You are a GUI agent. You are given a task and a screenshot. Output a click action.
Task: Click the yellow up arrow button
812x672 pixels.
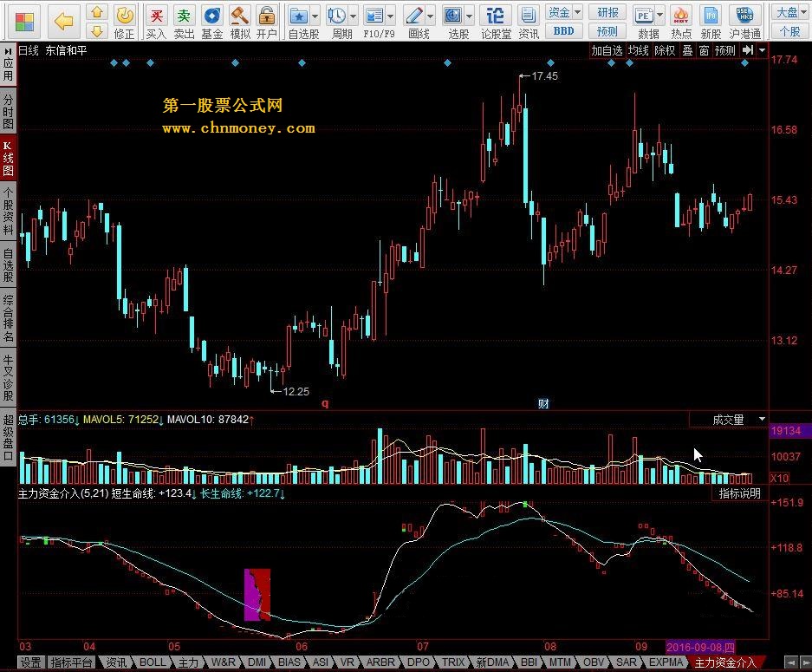(x=97, y=12)
